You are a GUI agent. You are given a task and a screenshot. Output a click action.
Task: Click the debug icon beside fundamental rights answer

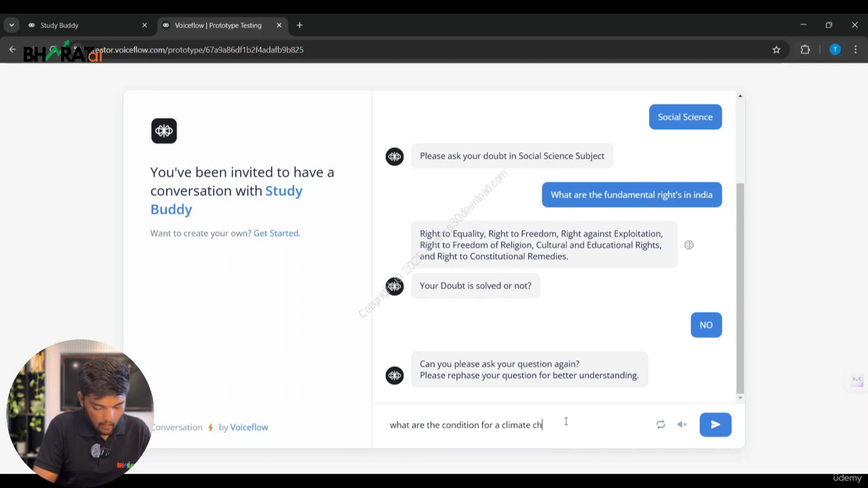[689, 245]
